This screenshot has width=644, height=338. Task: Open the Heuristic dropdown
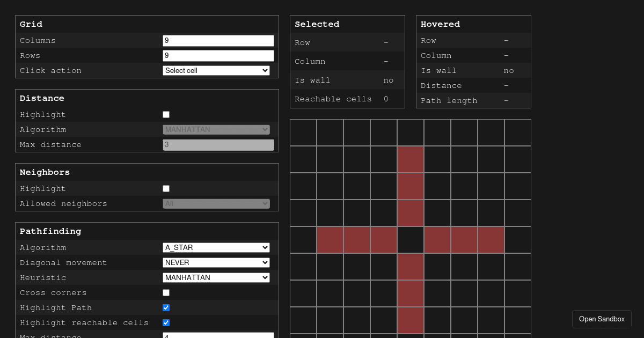216,277
